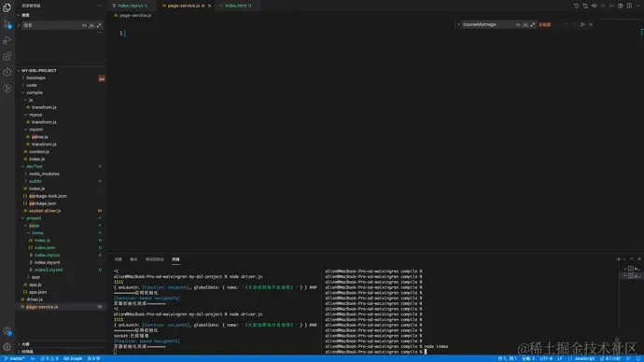This screenshot has width=644, height=362.
Task: Open the Run and Debug view icon
Action: click(x=7, y=40)
